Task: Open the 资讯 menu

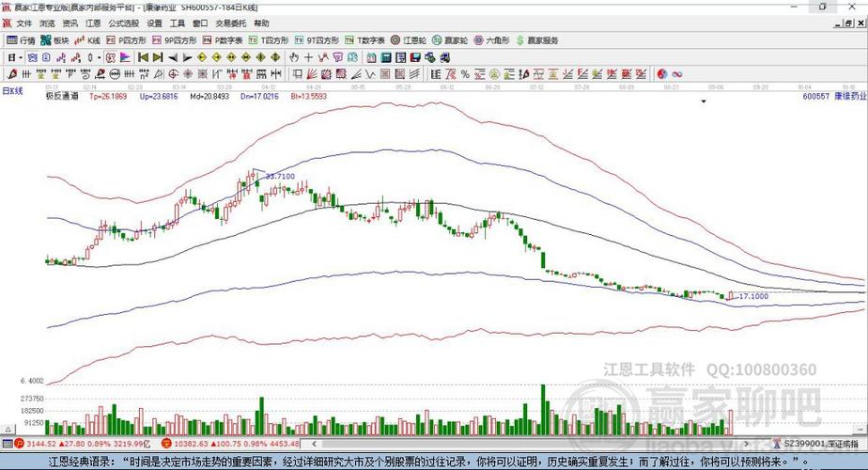Action: point(70,23)
